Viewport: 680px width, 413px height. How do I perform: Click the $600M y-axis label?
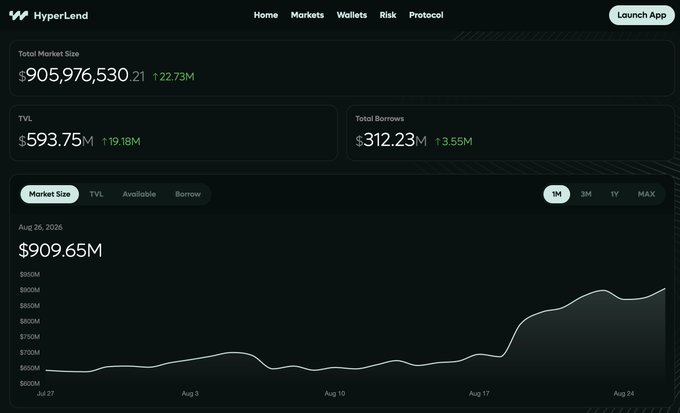[x=29, y=384]
